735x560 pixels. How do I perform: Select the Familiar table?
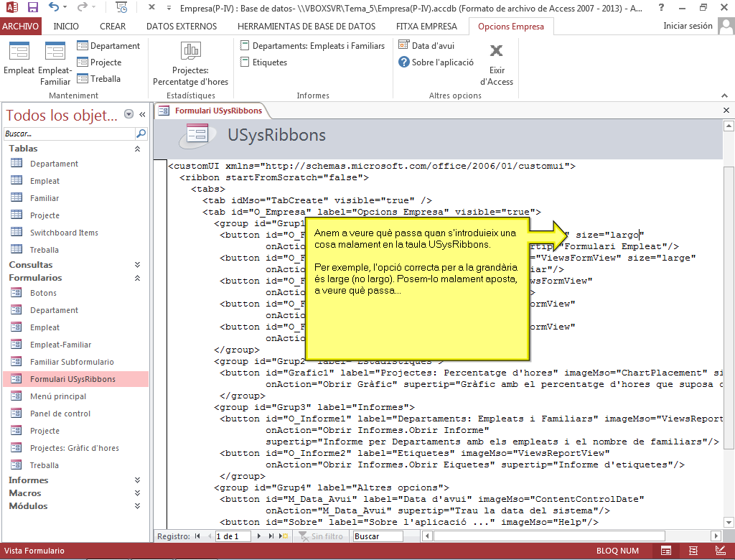pos(76,198)
